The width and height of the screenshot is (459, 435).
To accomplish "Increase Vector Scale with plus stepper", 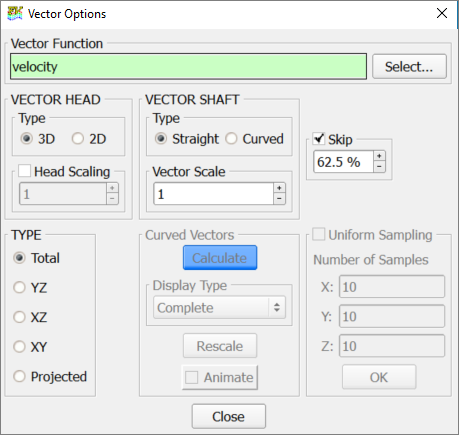I will tap(279, 188).
